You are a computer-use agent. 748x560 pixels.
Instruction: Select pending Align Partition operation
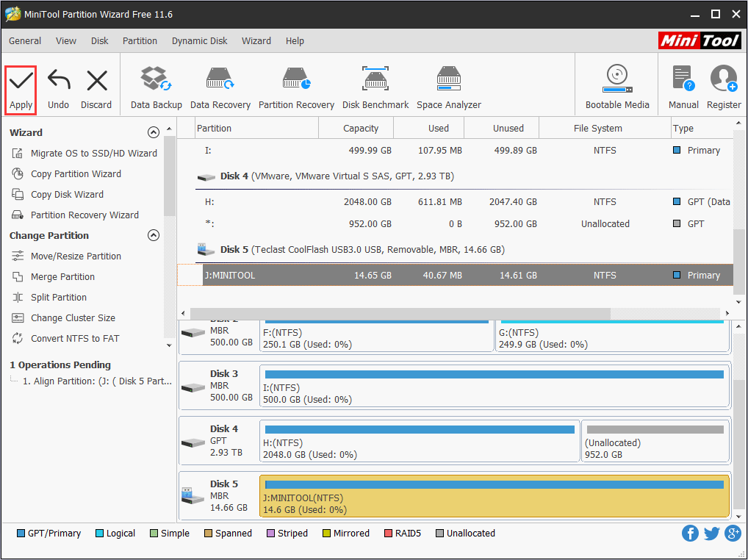pos(97,381)
